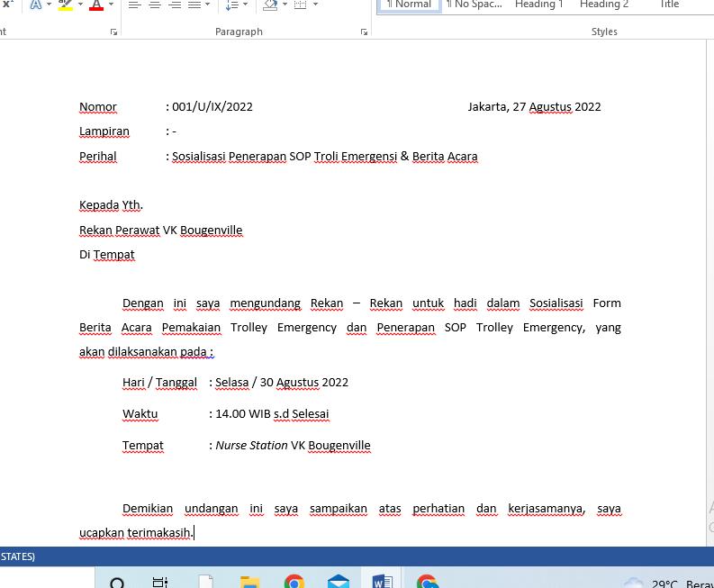The width and height of the screenshot is (714, 588).
Task: Open weather widget showing 29°C
Action: coord(667,583)
